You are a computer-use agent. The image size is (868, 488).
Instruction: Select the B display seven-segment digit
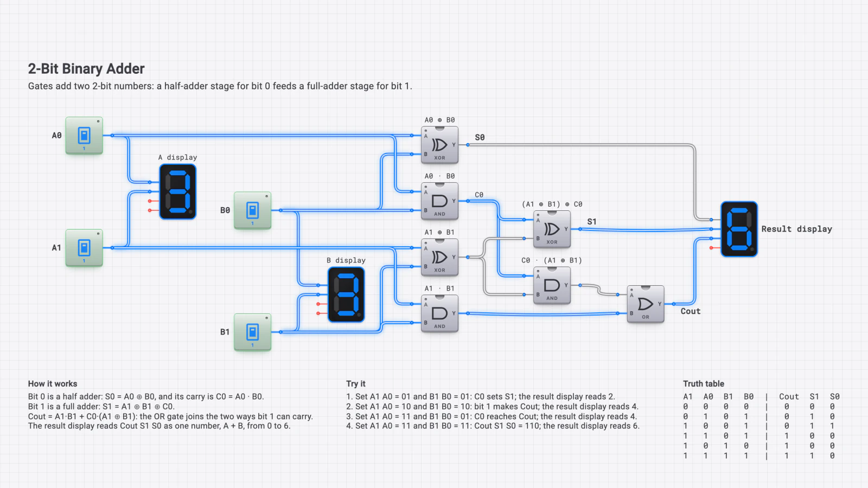346,295
